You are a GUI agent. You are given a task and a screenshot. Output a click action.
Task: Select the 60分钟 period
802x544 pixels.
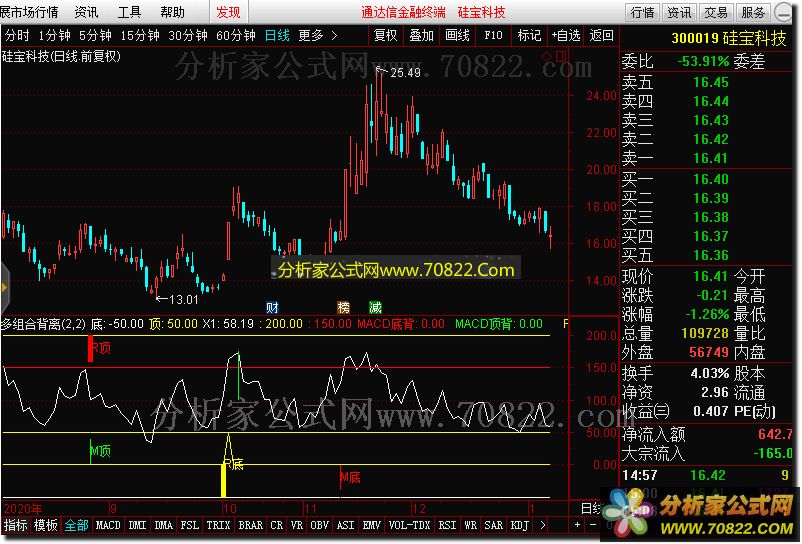[236, 36]
